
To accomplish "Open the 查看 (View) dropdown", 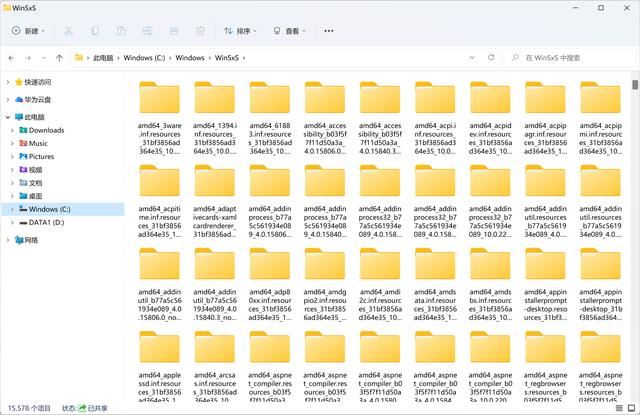I will point(289,31).
